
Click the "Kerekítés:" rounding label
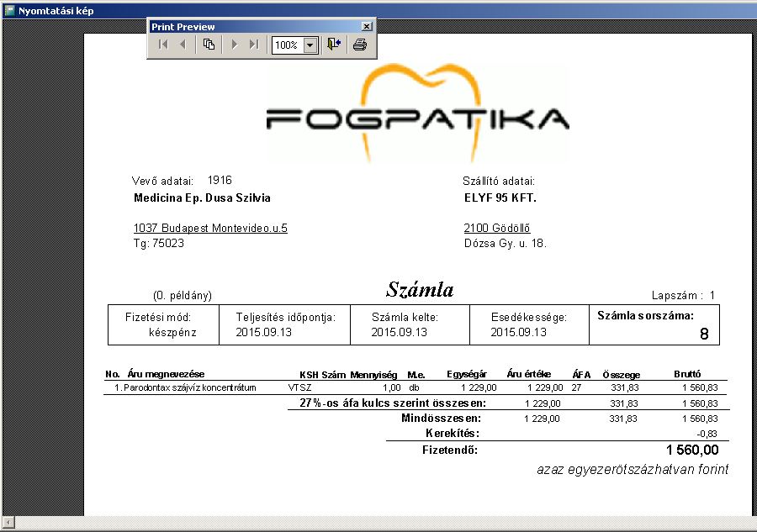(453, 433)
